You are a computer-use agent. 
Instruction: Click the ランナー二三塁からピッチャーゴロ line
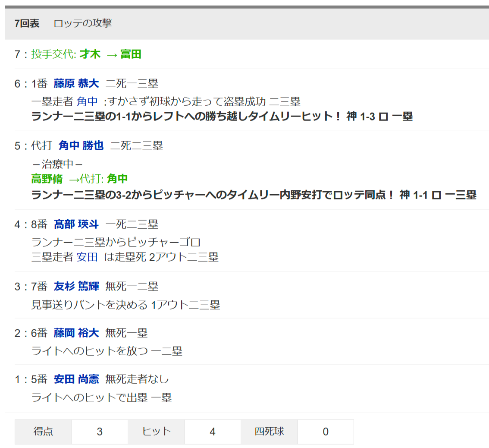tap(116, 242)
